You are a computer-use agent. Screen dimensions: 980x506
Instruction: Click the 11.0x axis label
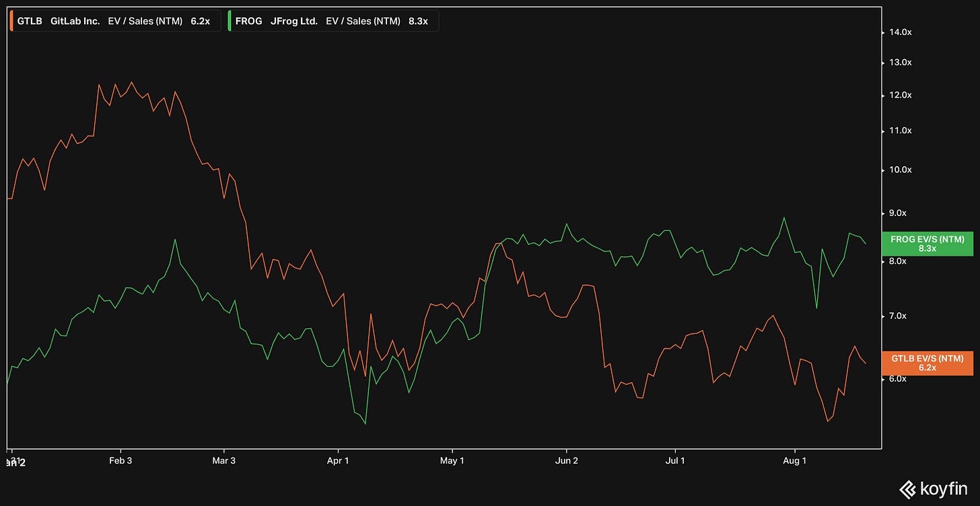901,131
